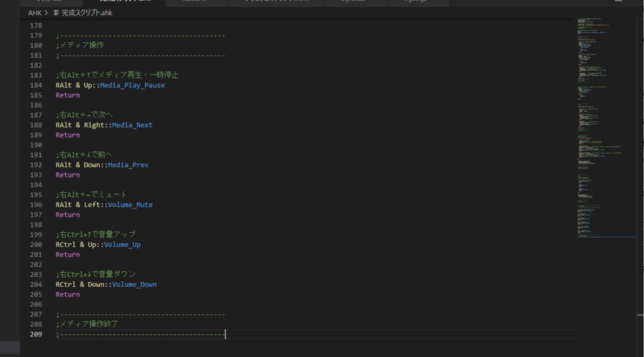Click the Media_Next key name
Screen dimensions: 644x357
pyautogui.click(x=132, y=125)
